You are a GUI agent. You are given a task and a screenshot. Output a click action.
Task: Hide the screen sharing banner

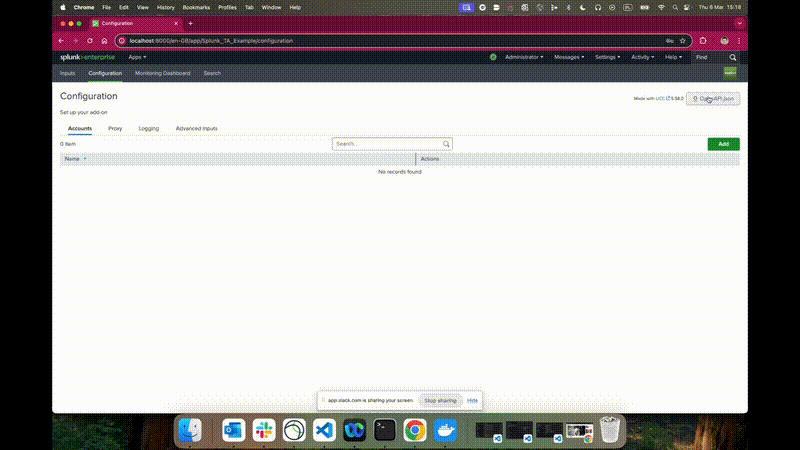472,401
